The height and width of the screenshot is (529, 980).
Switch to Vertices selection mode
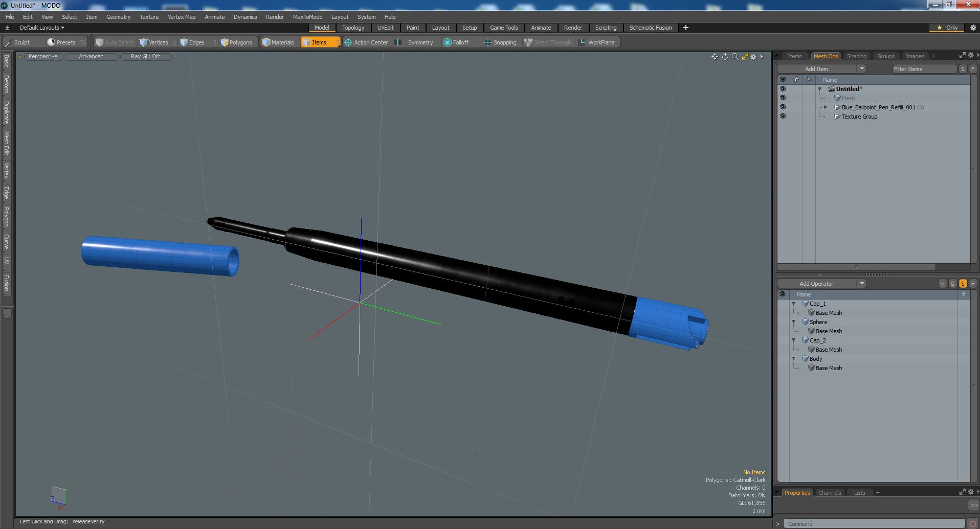pos(158,42)
